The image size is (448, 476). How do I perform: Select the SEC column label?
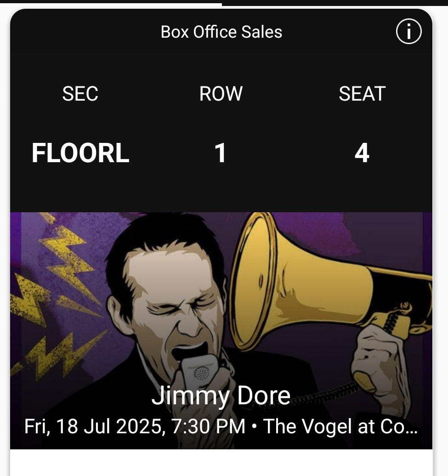(80, 94)
